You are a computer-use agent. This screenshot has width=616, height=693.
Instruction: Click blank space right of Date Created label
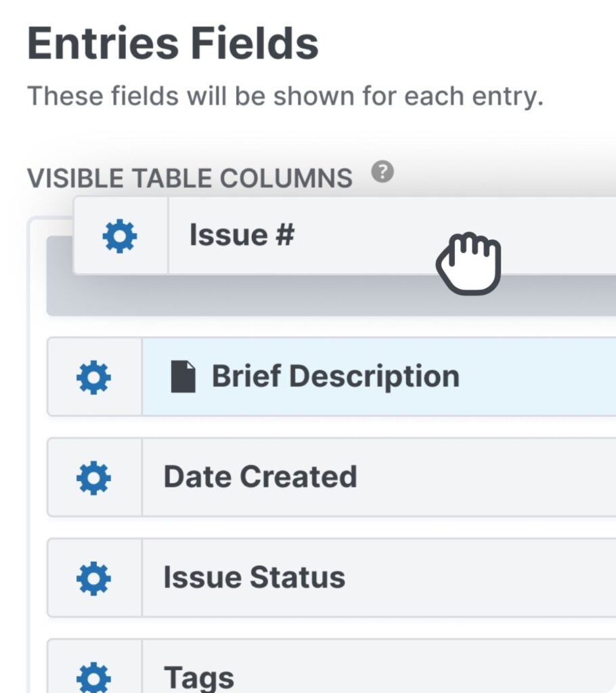pos(487,478)
